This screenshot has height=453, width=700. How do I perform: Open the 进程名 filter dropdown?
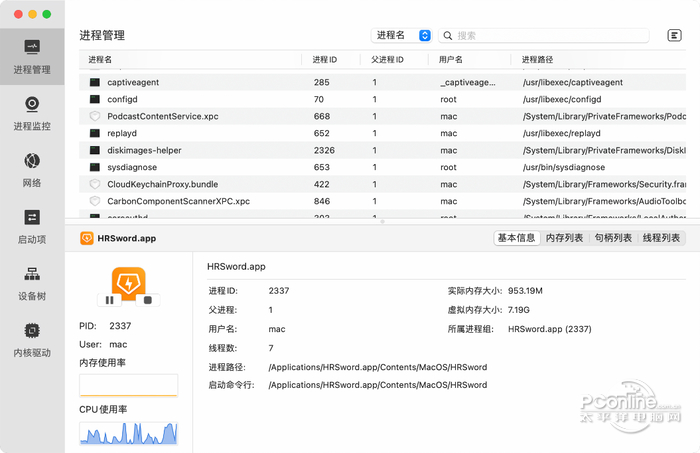[x=401, y=35]
